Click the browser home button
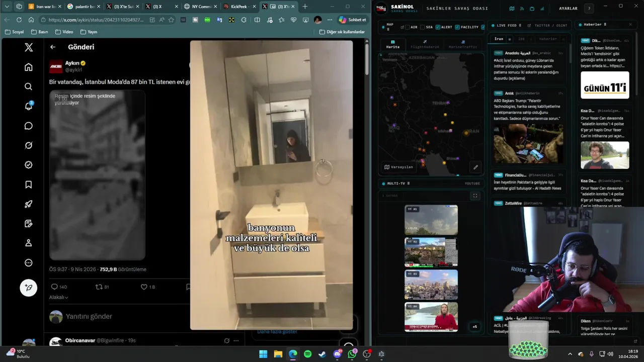This screenshot has height=362, width=644. 31,20
